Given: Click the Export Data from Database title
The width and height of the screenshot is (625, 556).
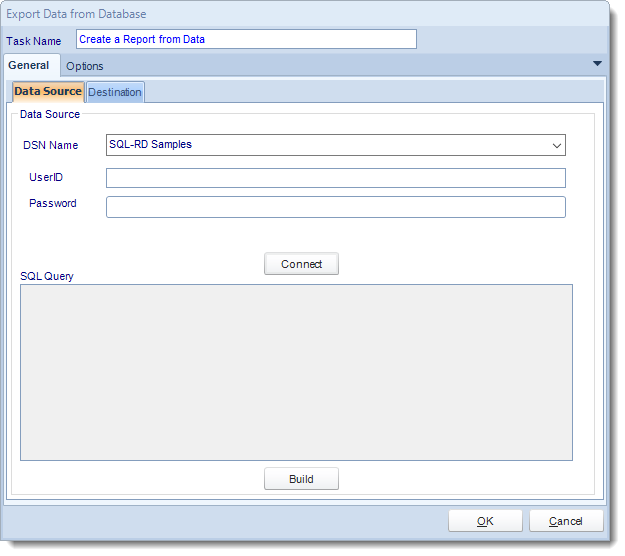Looking at the screenshot, I should point(76,14).
